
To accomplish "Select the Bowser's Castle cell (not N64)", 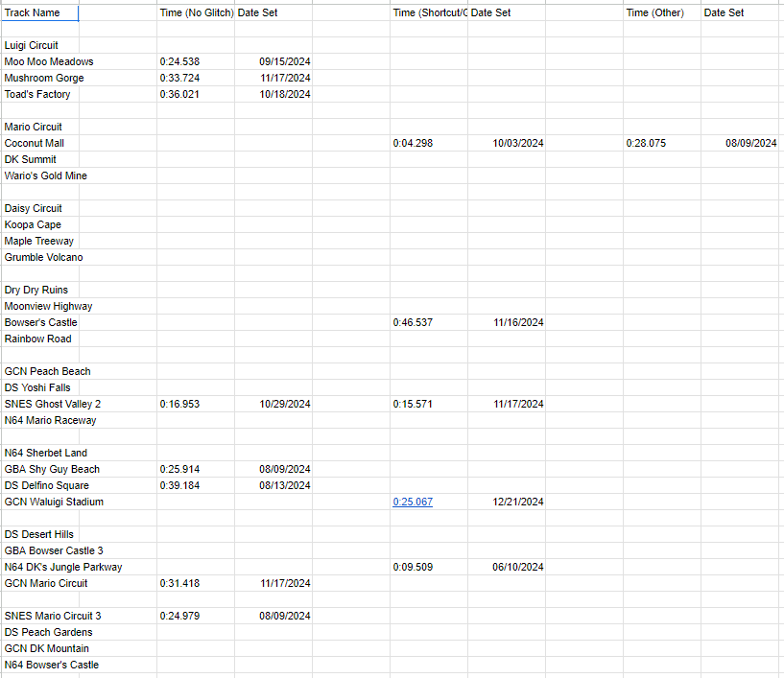I will click(x=40, y=322).
